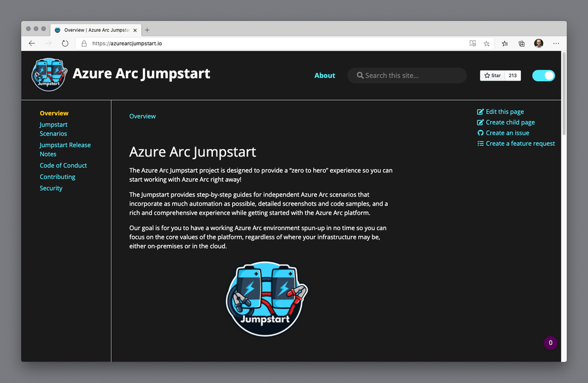Image resolution: width=588 pixels, height=383 pixels.
Task: Click the user profile avatar
Action: click(x=539, y=44)
